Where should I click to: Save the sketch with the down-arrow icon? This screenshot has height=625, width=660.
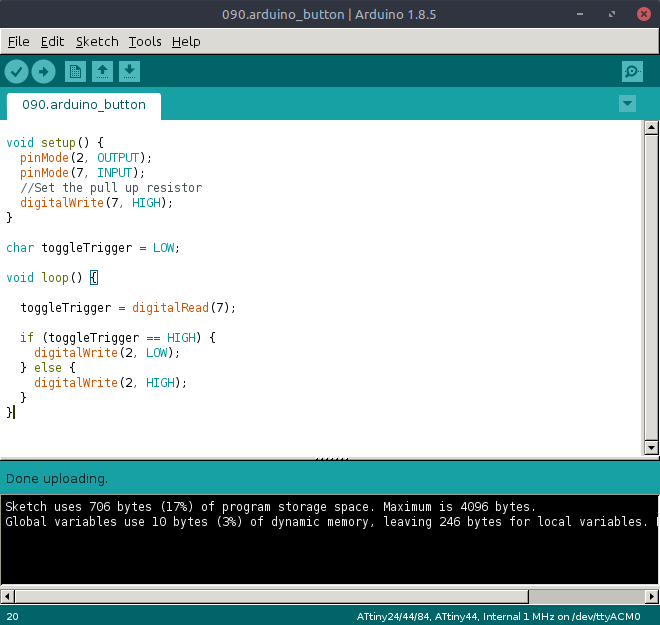129,72
